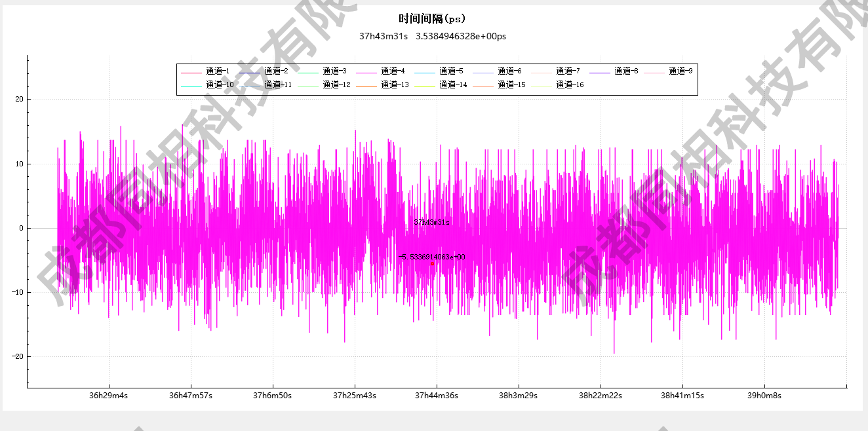This screenshot has width=868, height=431.
Task: Click the 36h29m4s x-axis tick label
Action: (x=108, y=396)
